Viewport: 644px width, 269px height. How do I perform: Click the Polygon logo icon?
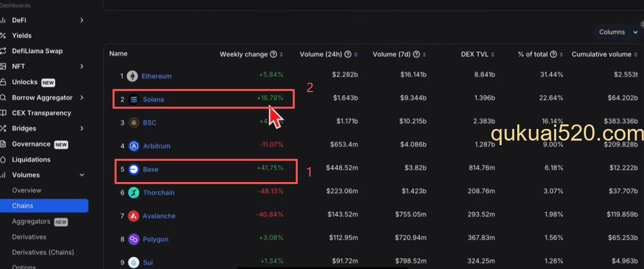[x=134, y=239]
